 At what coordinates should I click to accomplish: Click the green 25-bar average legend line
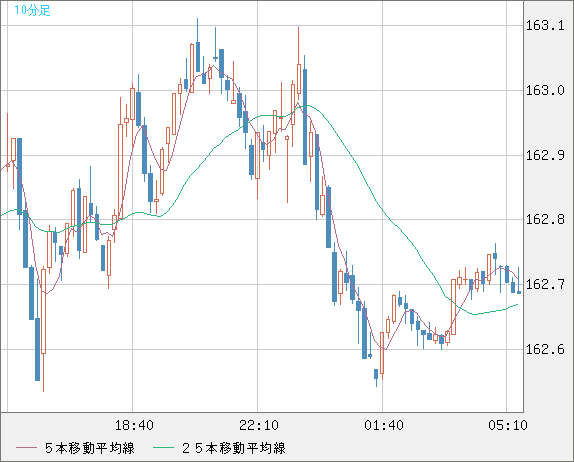163,448
